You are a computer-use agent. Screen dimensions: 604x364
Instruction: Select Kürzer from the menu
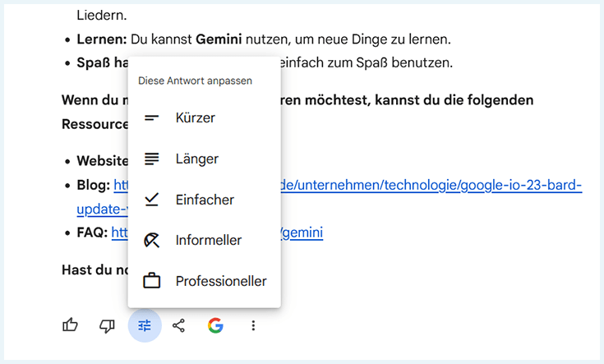click(x=204, y=117)
